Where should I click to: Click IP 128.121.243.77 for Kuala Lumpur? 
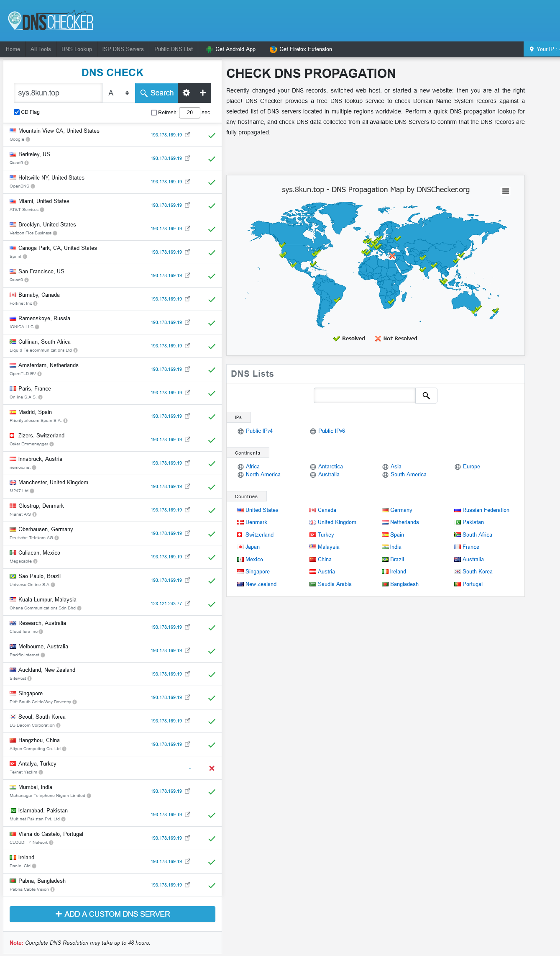(x=166, y=604)
